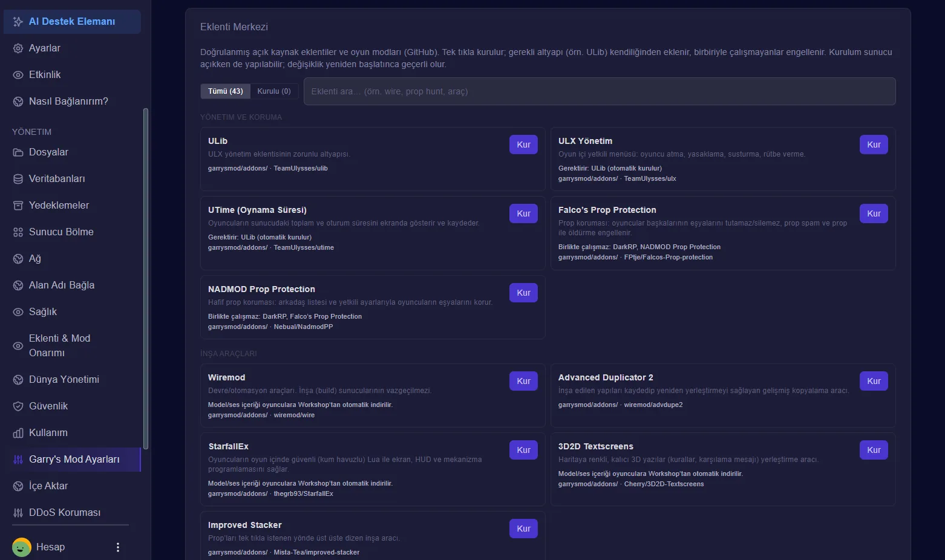This screenshot has height=560, width=945.
Task: Click the wiremod/advdupe2 repository text
Action: point(653,405)
